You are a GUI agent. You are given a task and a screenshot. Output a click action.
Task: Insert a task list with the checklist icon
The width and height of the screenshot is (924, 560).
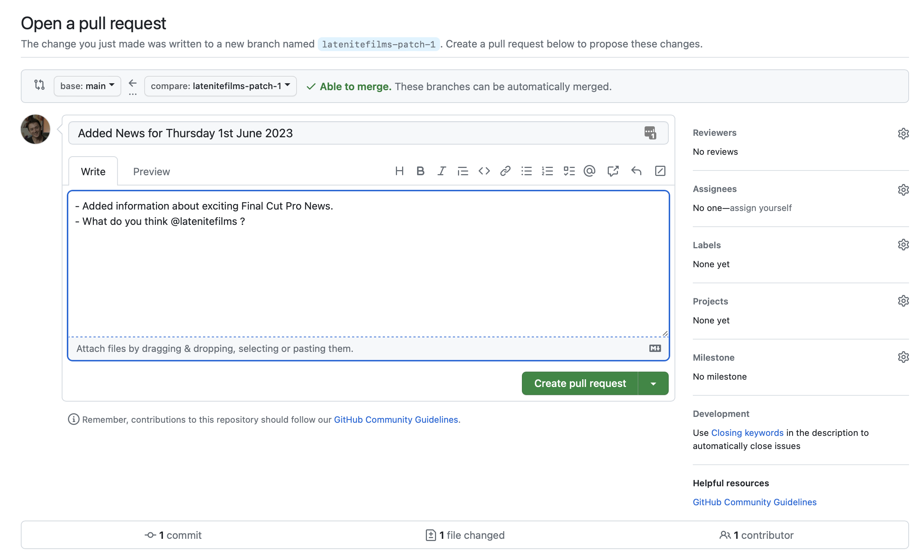coord(569,171)
